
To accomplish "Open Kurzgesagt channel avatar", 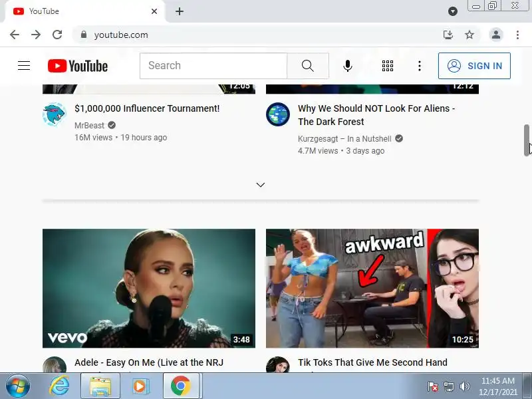I will tap(278, 114).
